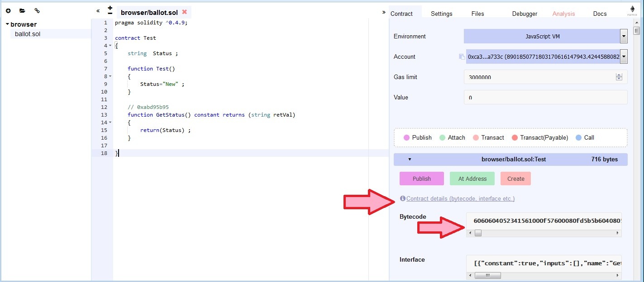
Task: Switch to the Settings tab
Action: (x=441, y=14)
